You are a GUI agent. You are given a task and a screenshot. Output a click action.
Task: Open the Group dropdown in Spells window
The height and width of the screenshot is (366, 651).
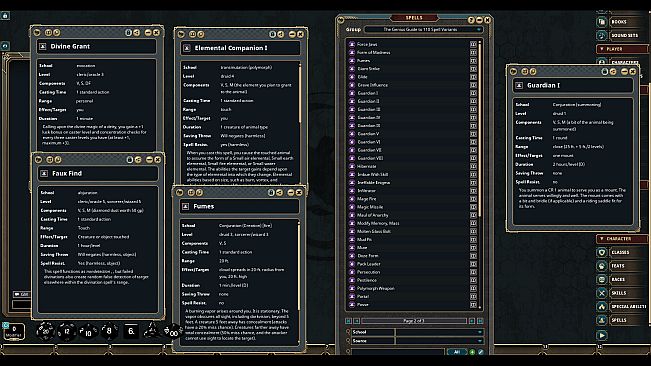423,29
